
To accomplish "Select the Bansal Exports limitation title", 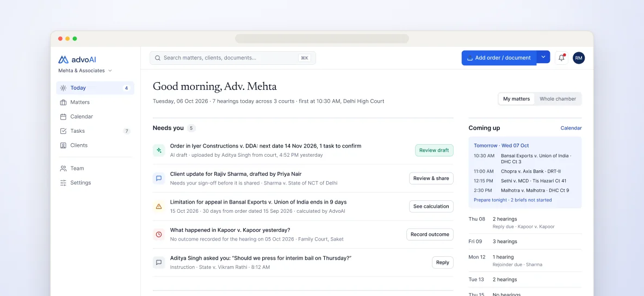I will (258, 202).
